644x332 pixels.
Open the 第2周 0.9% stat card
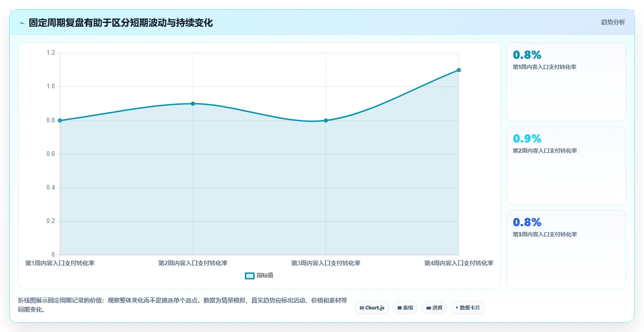566,166
